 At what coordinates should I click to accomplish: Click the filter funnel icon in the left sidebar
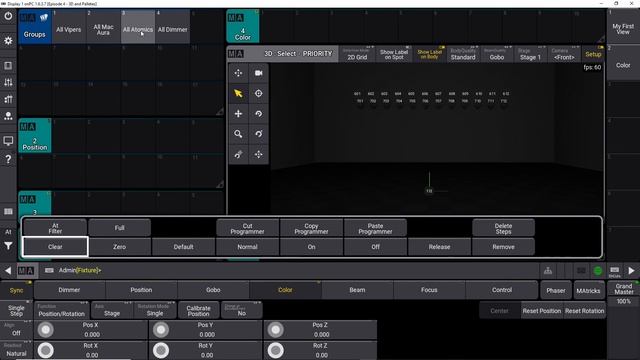(8, 246)
